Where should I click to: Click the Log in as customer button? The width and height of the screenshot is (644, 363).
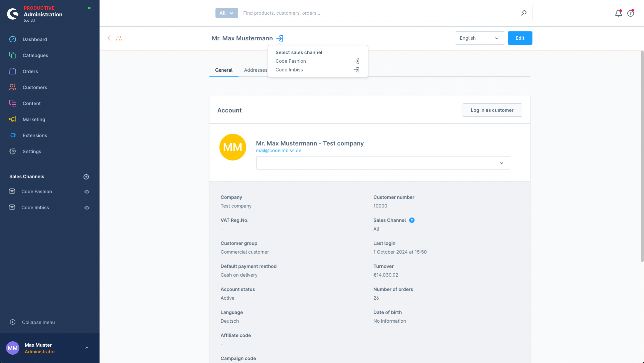coord(492,110)
